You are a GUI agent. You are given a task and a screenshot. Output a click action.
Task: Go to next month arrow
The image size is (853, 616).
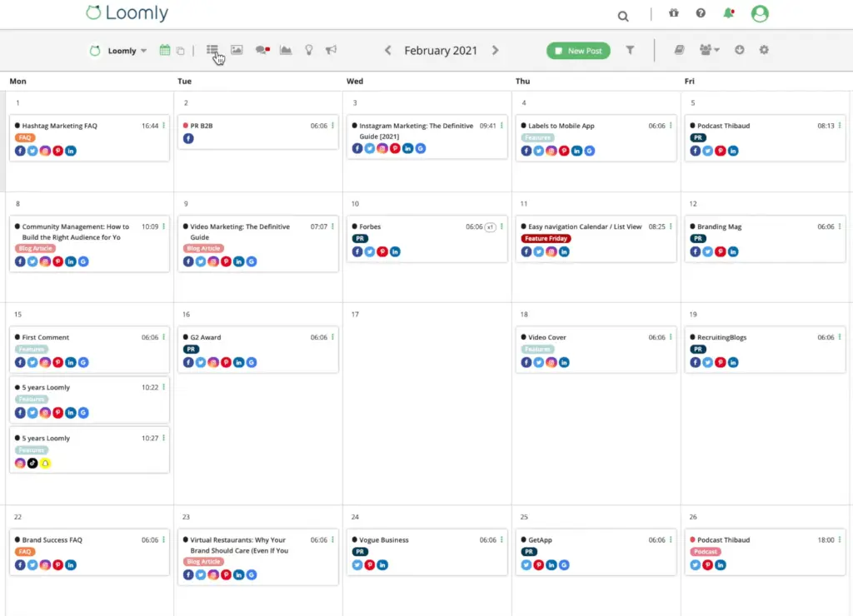[496, 50]
